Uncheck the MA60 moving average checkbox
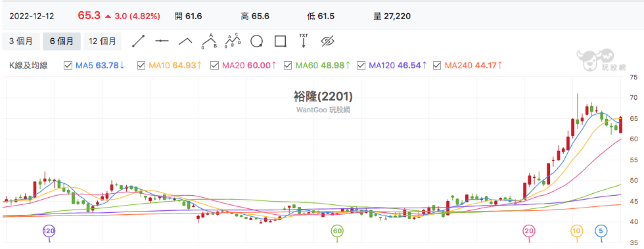This screenshot has width=644, height=249. point(288,65)
